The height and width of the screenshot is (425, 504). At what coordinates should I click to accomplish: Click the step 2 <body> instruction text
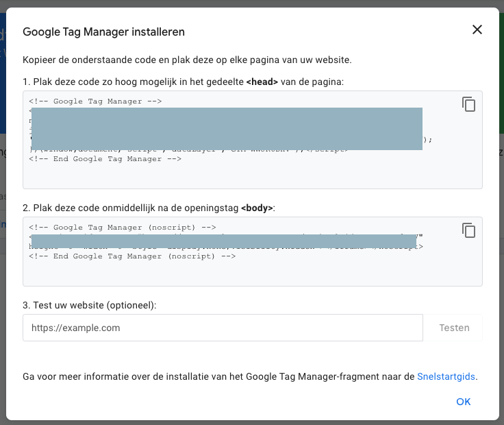pos(148,208)
